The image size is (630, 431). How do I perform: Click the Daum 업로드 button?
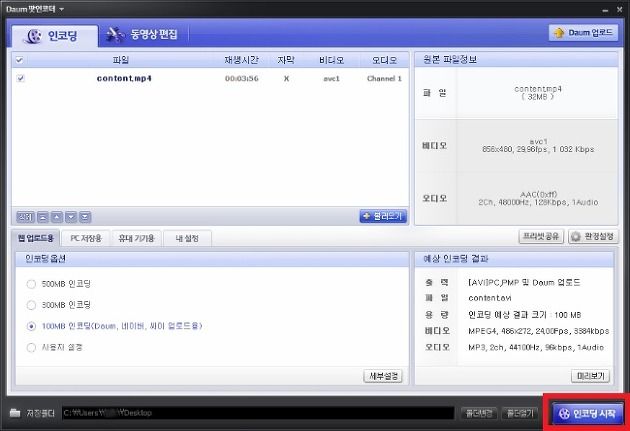click(x=583, y=33)
